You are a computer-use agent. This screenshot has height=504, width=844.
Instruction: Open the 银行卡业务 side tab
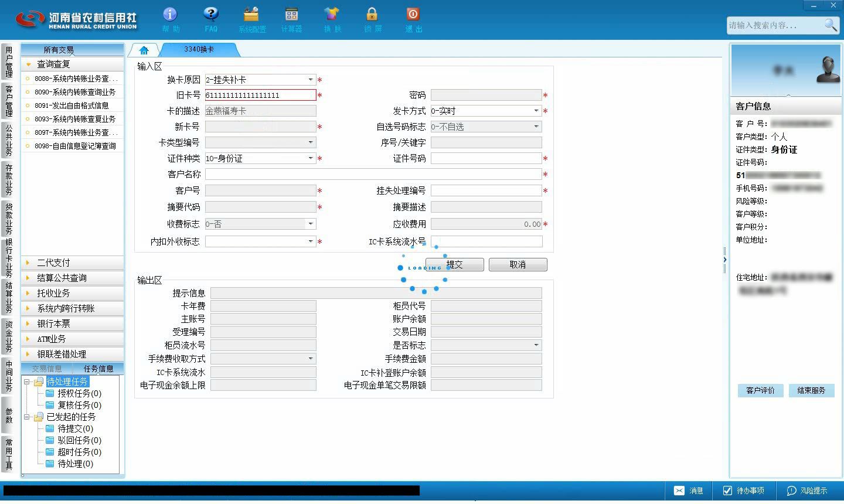[x=8, y=258]
